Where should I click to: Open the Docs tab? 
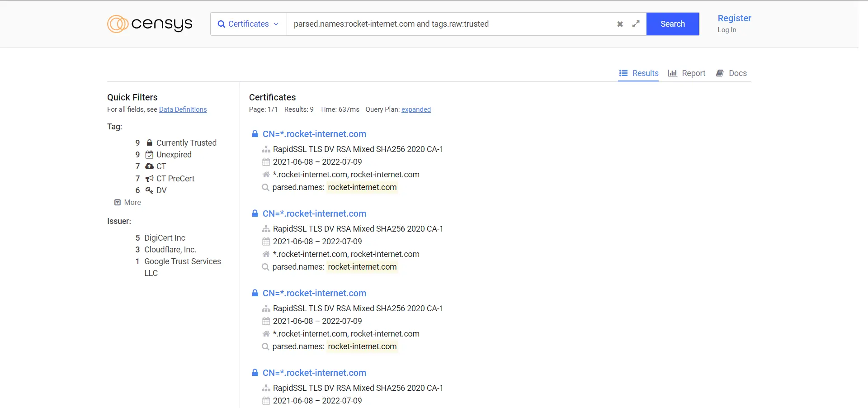(x=731, y=73)
